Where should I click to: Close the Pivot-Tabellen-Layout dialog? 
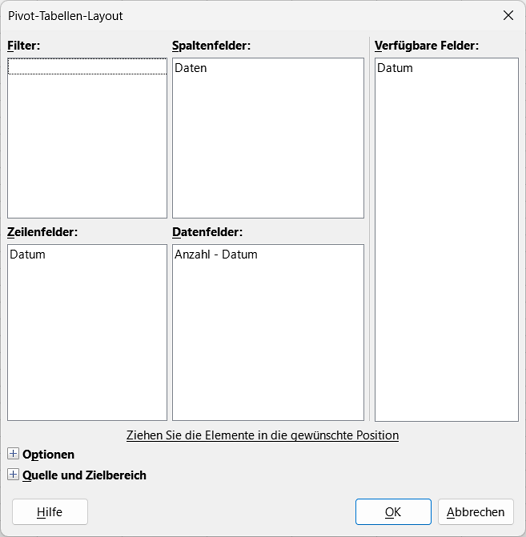click(x=508, y=15)
